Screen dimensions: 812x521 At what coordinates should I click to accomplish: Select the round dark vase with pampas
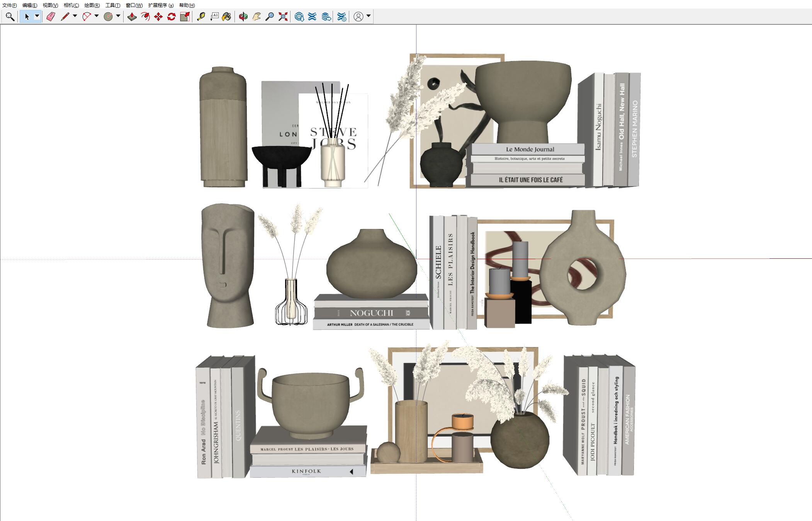(x=520, y=440)
